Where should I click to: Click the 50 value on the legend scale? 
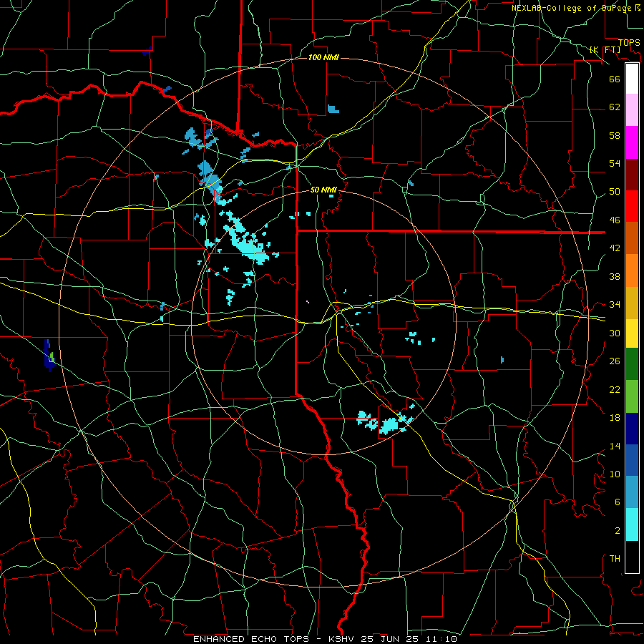(615, 192)
